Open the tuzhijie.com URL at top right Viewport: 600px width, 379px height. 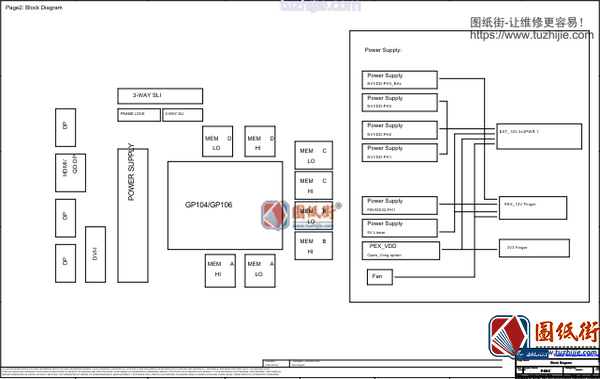click(532, 35)
